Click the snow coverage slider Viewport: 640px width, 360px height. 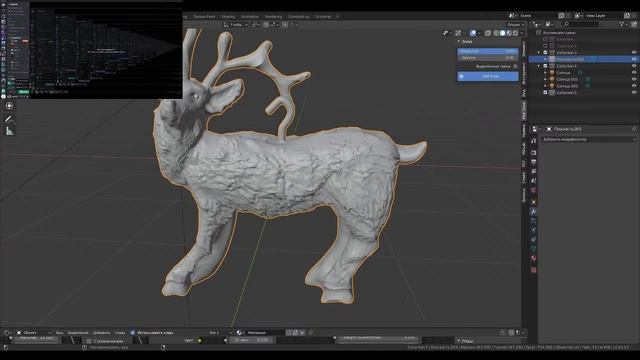point(488,51)
